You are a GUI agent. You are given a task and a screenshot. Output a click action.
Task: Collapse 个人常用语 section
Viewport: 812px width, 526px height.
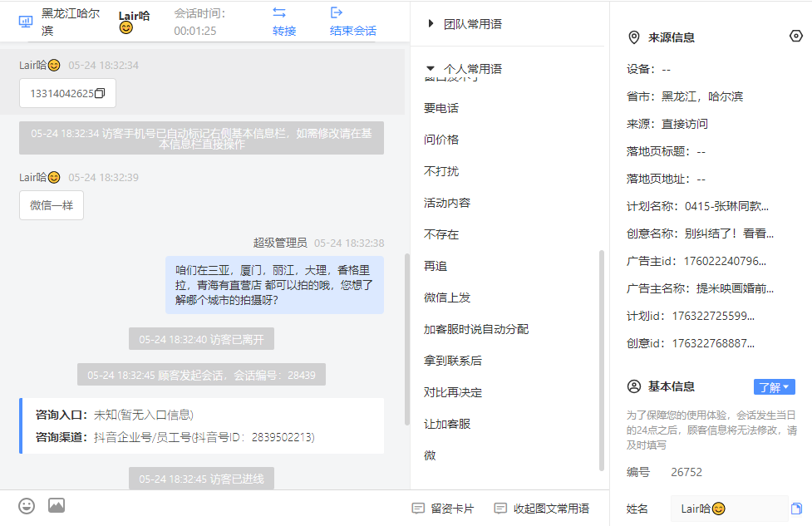click(431, 68)
